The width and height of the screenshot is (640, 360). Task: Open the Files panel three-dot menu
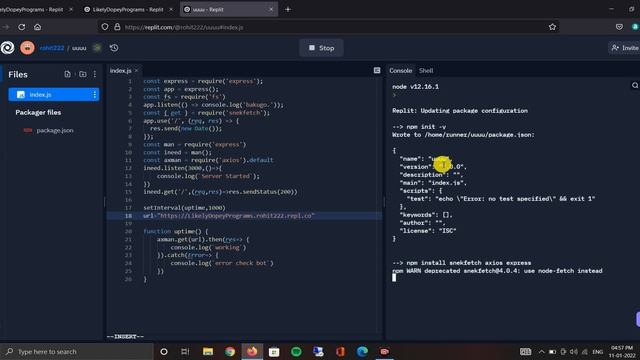point(95,74)
